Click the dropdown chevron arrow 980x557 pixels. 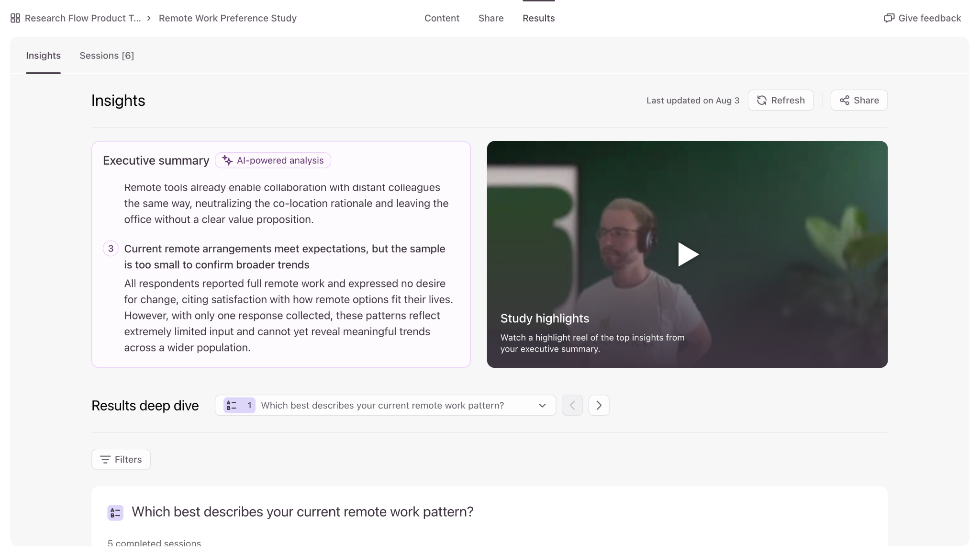click(542, 405)
